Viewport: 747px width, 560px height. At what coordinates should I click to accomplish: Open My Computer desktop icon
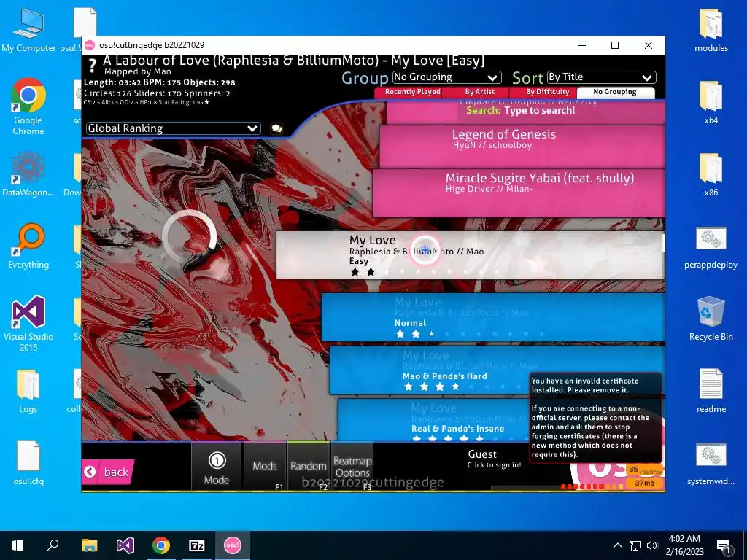(x=28, y=31)
